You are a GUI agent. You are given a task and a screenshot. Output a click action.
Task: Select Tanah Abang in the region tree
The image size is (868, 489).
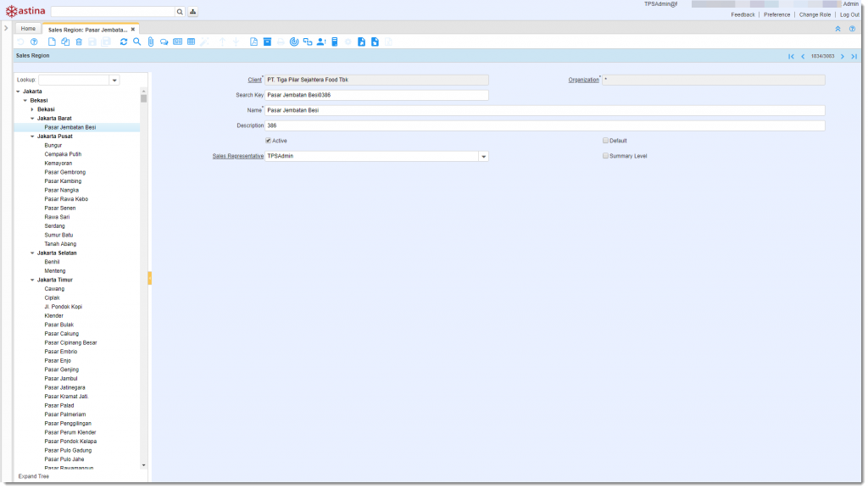point(60,244)
